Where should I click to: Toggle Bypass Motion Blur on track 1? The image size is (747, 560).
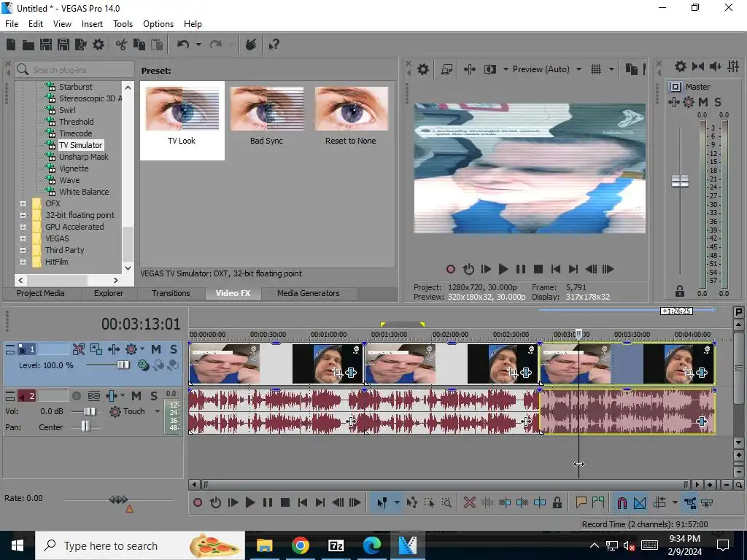79,349
